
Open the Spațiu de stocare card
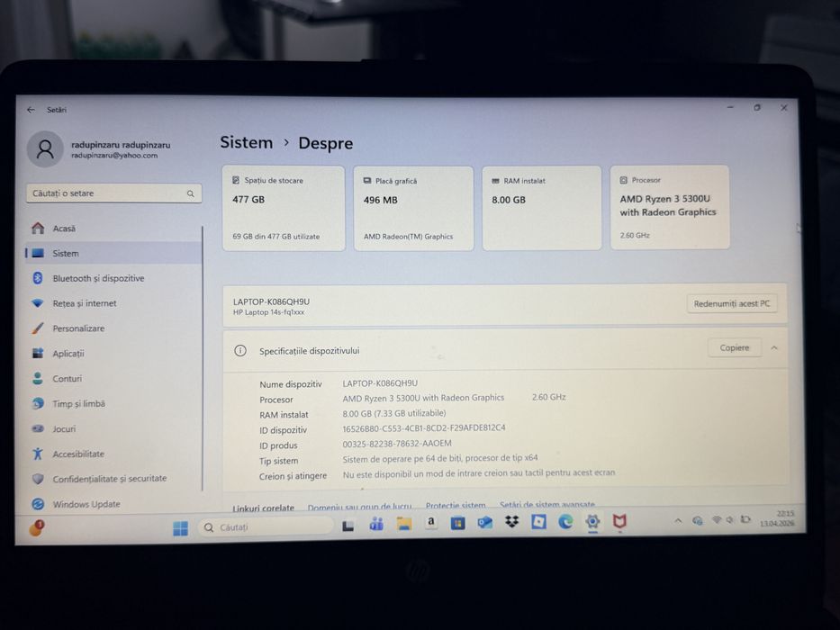tap(284, 208)
